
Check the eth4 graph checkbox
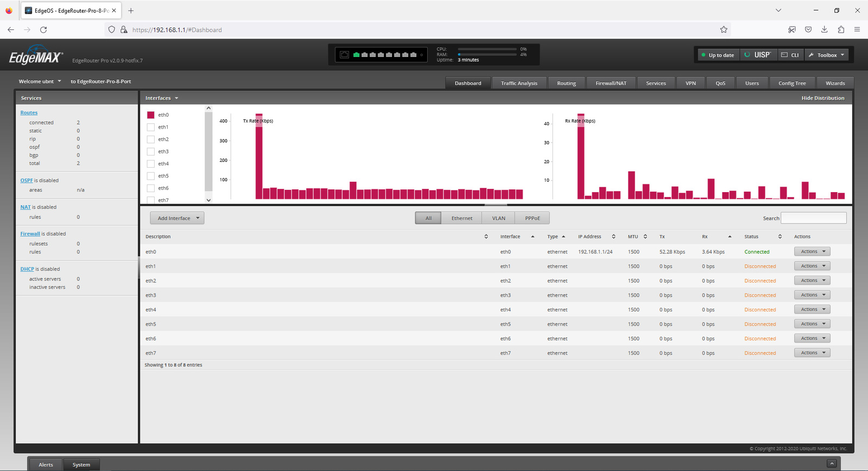[x=151, y=164]
